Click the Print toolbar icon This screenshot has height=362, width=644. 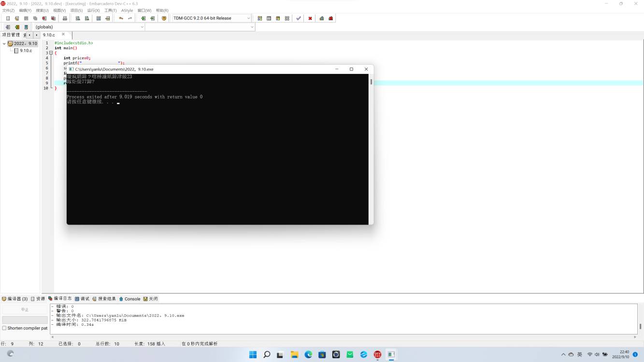click(65, 18)
